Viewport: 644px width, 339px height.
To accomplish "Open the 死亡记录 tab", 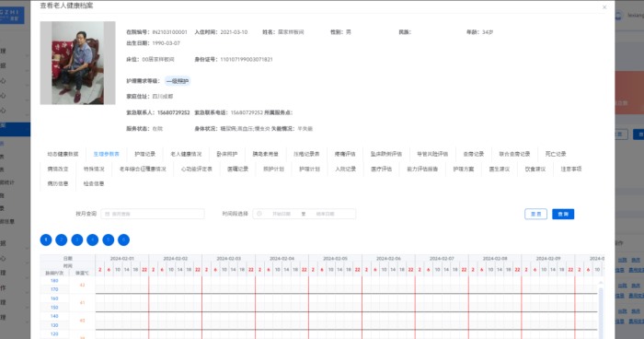I will tap(556, 154).
